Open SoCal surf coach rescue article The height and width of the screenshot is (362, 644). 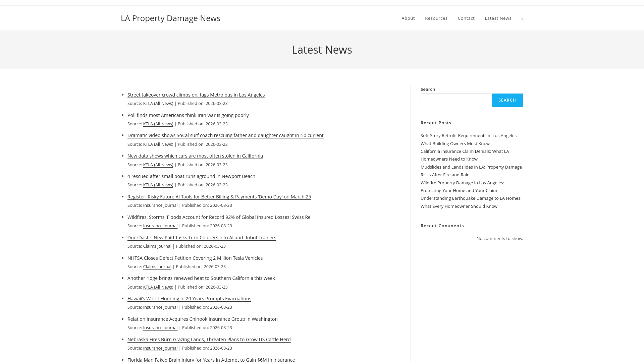click(225, 135)
